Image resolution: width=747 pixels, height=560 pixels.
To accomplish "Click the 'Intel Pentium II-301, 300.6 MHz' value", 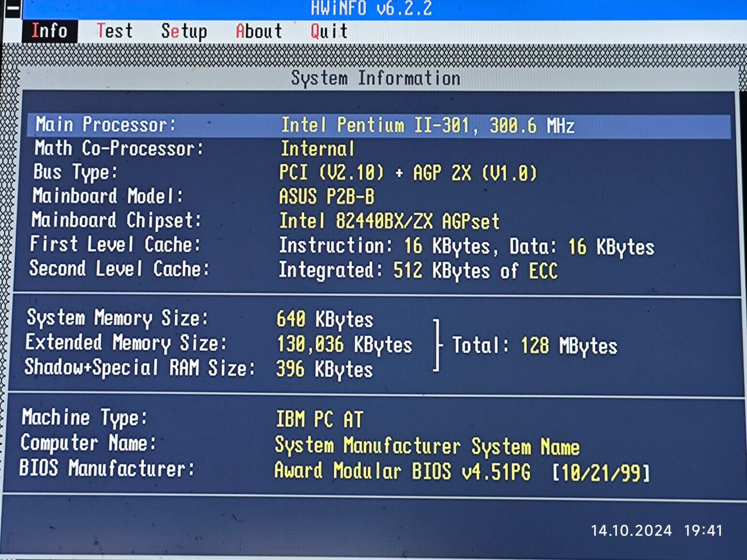I will pyautogui.click(x=428, y=126).
